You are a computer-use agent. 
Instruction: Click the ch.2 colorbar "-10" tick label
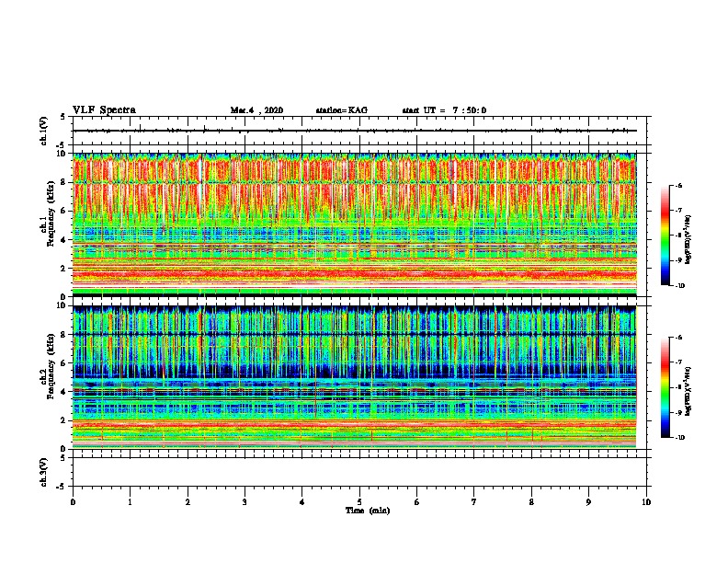click(679, 438)
